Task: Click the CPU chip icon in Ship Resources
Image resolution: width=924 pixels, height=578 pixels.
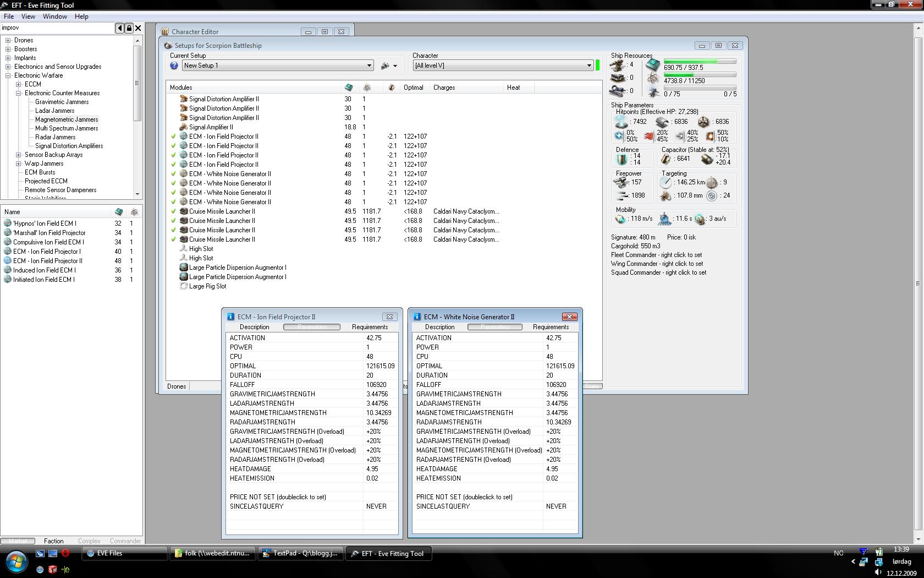Action: pos(652,65)
